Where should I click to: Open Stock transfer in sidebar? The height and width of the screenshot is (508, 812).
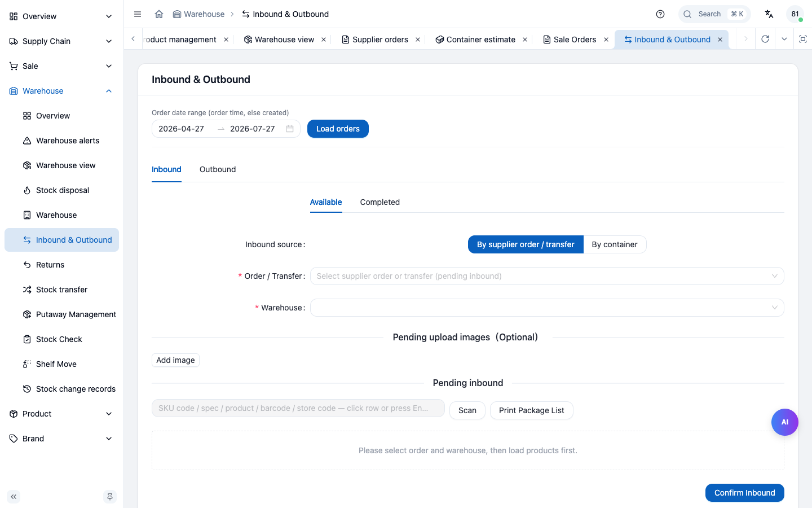coord(61,290)
